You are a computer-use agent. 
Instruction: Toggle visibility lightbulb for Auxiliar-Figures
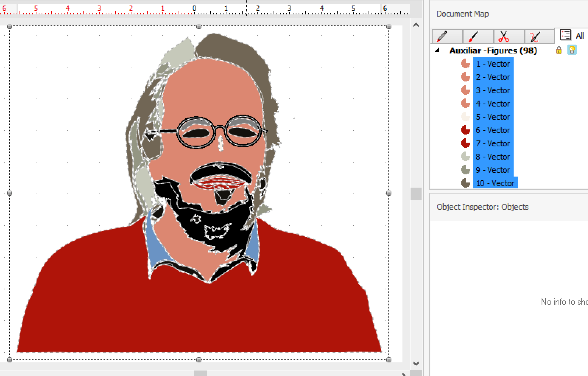572,51
